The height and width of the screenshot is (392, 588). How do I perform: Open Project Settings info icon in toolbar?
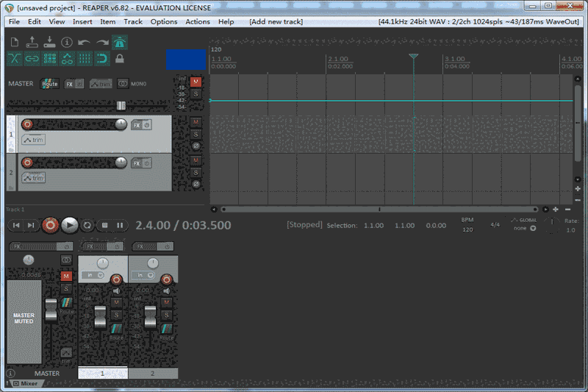coord(67,42)
